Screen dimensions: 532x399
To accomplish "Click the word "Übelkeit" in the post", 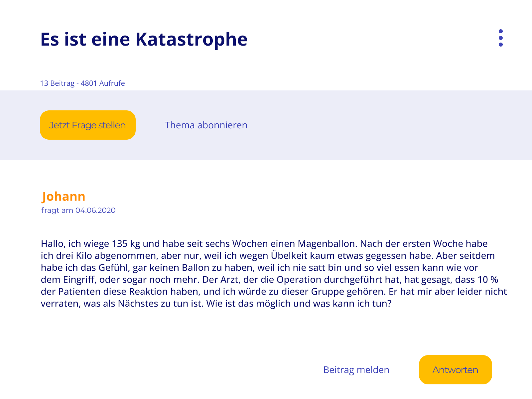I will 289,256.
